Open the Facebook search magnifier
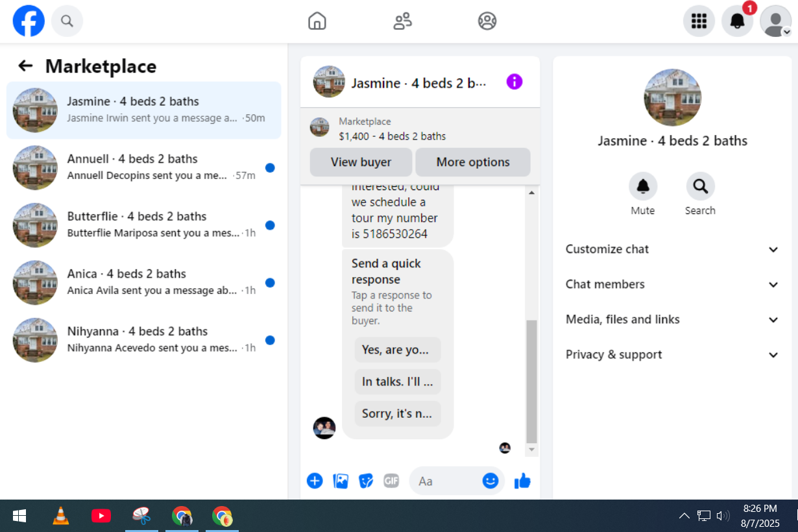798x532 pixels. pos(67,21)
